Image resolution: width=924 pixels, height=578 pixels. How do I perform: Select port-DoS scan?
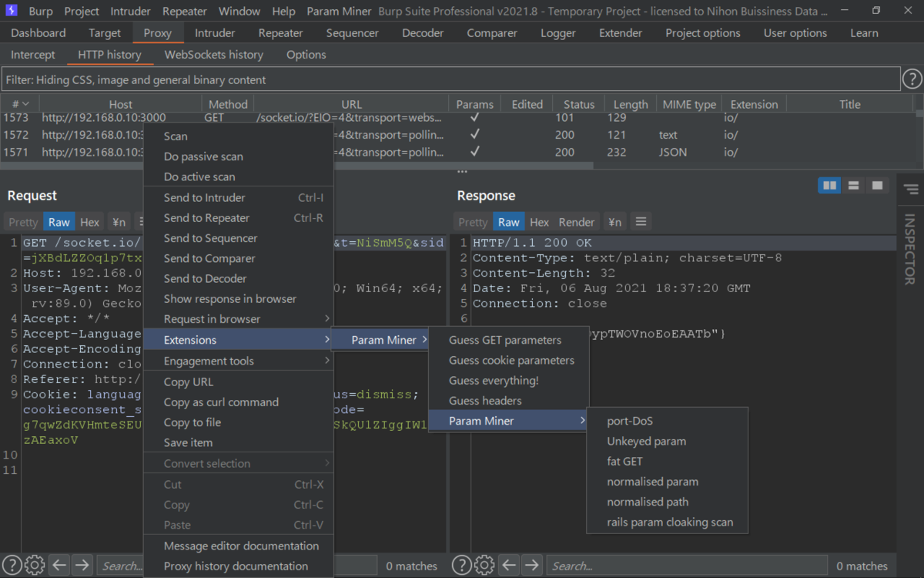(667, 421)
